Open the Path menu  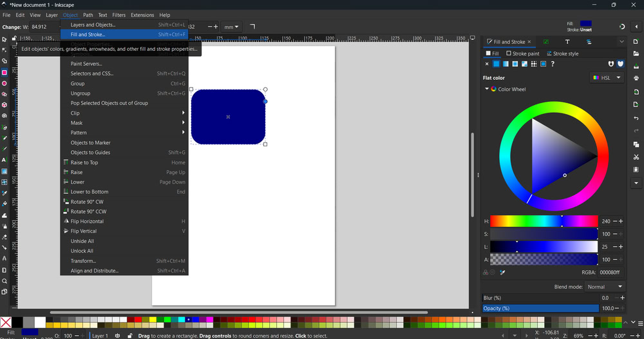[x=88, y=15]
